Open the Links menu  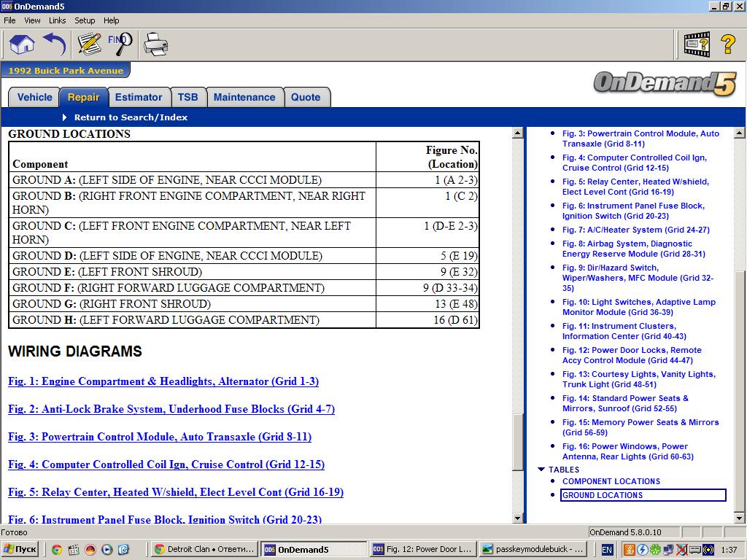(x=57, y=20)
